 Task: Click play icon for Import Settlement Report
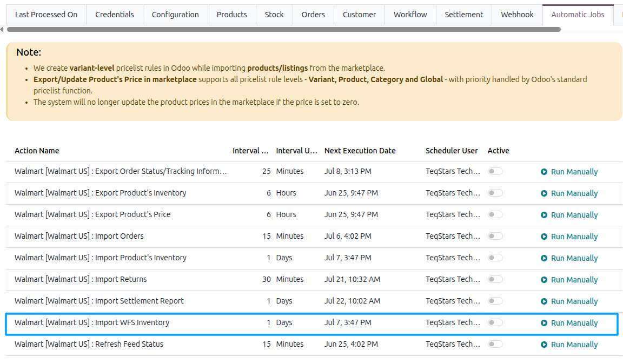544,301
